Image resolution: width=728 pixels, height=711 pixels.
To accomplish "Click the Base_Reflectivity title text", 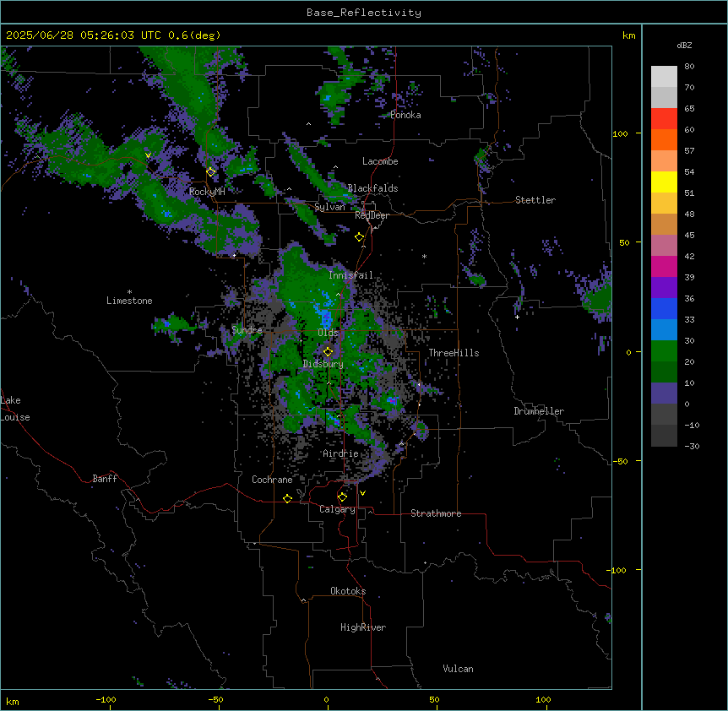I will click(364, 13).
